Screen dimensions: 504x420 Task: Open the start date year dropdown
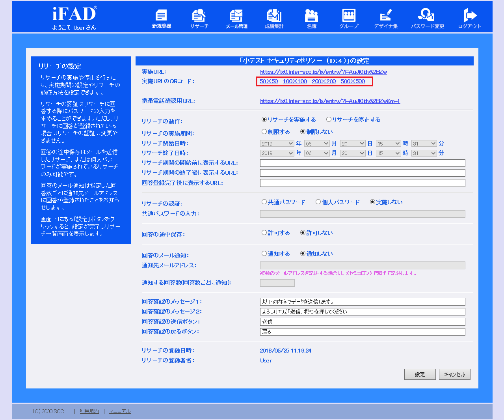tap(277, 144)
